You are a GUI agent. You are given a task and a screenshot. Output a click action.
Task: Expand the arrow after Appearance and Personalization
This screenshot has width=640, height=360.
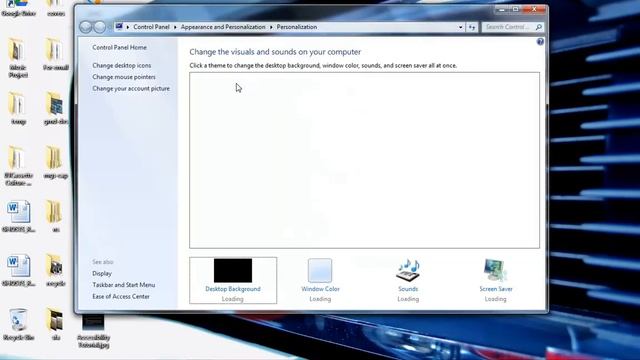[271, 27]
